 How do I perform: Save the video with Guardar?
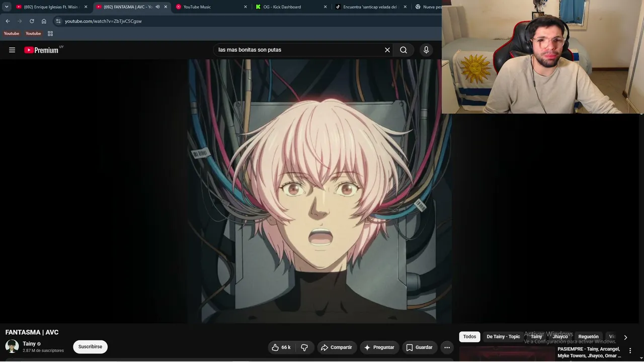point(419,347)
